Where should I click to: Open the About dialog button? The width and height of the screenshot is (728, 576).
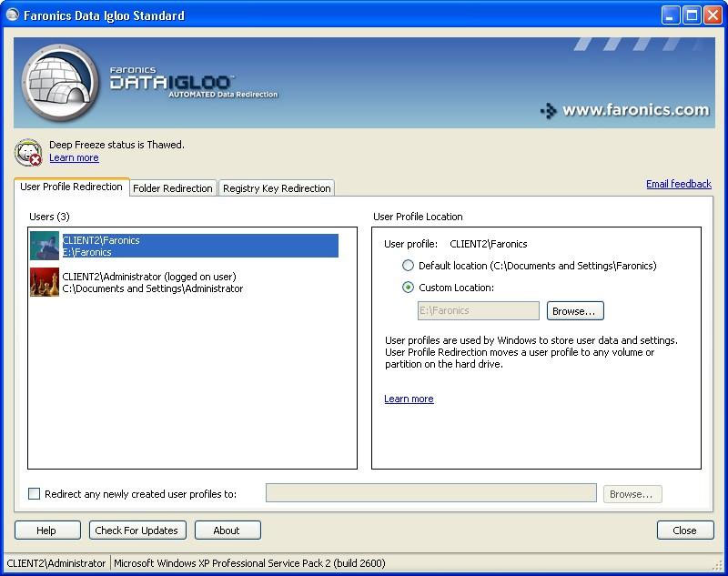pyautogui.click(x=227, y=531)
